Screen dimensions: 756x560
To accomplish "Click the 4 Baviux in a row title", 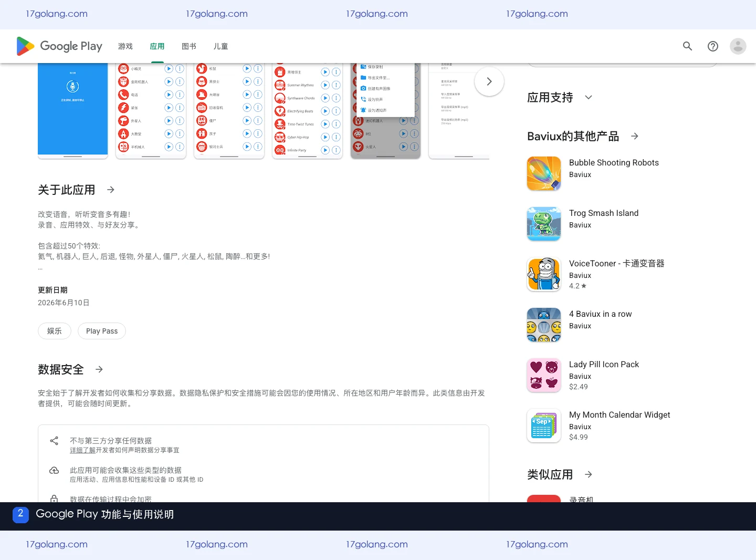I will 600,314.
